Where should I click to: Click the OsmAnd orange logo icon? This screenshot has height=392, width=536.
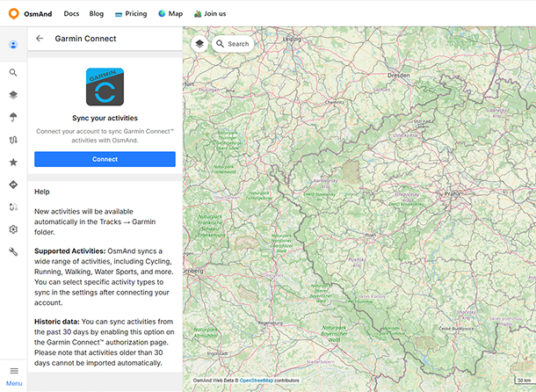(x=14, y=14)
